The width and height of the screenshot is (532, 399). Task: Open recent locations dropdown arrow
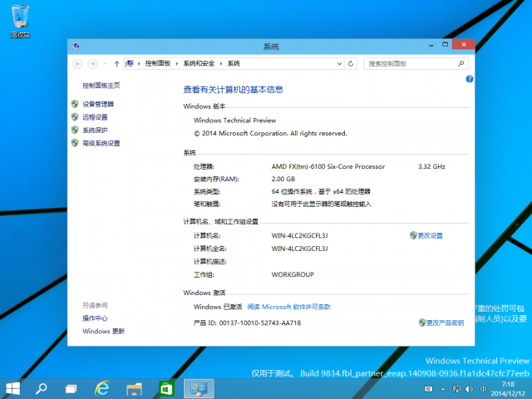coord(106,63)
